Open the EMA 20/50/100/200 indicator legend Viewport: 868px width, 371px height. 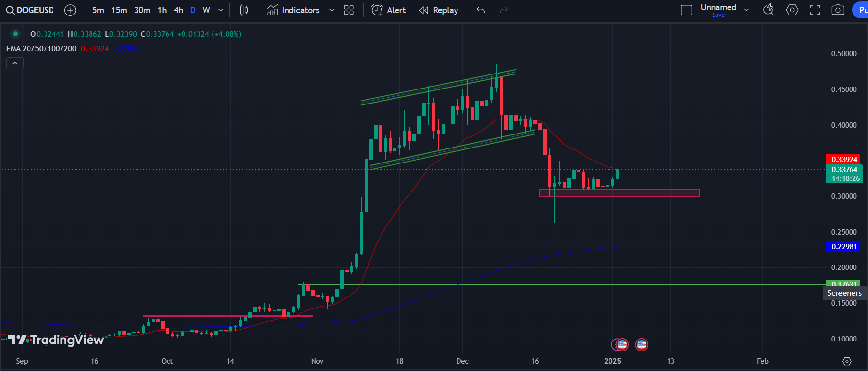coord(41,49)
